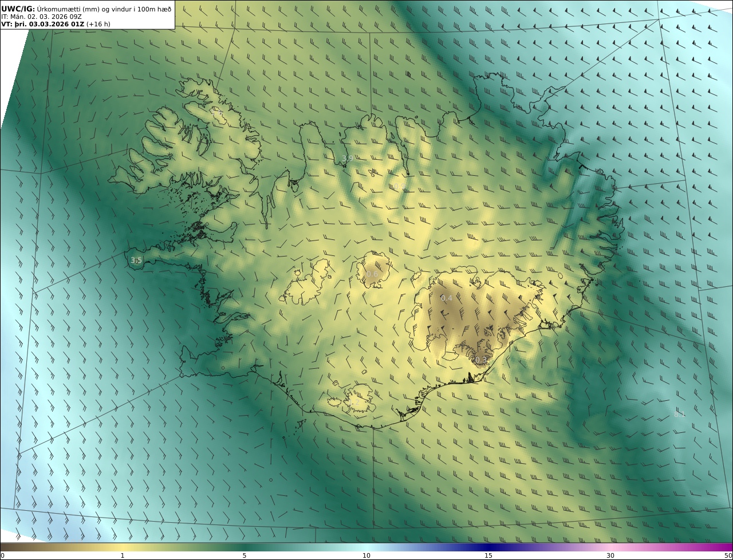Image resolution: width=733 pixels, height=560 pixels.
Task: Click the colour bar tick label 1
Action: (123, 555)
